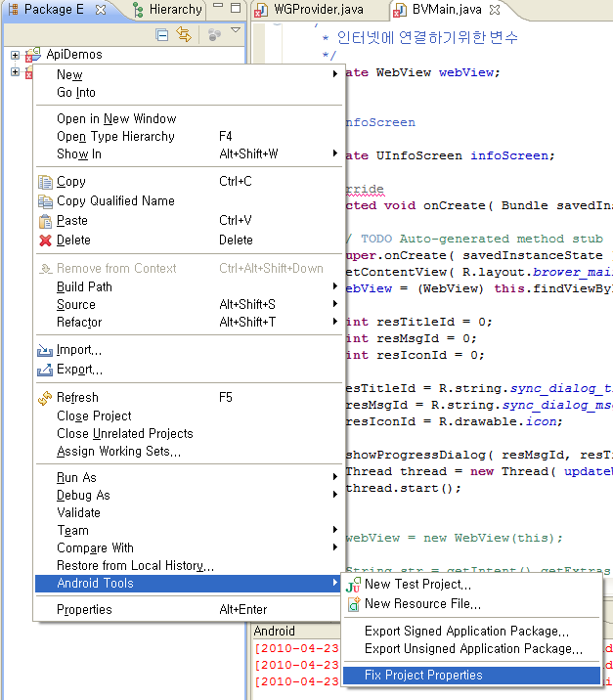
Task: Open the Source submenu
Action: [189, 304]
